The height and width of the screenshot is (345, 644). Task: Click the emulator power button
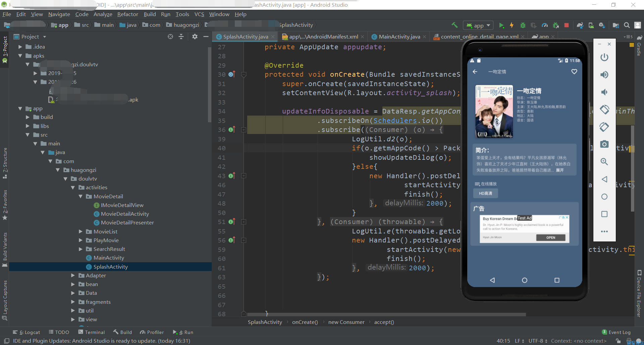[x=604, y=57]
